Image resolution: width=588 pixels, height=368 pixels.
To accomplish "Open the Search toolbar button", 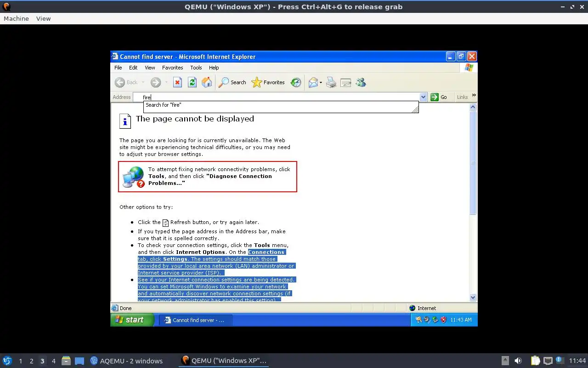I will coord(232,82).
